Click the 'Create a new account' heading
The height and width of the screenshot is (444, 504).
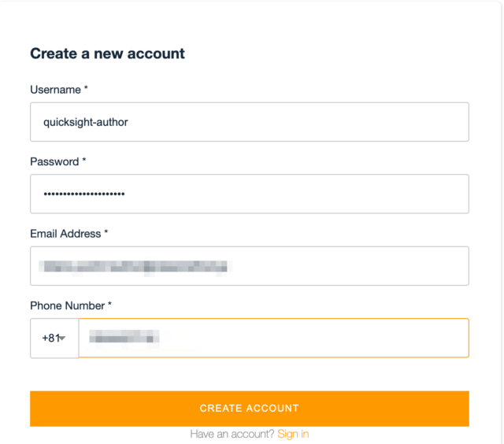pyautogui.click(x=107, y=54)
